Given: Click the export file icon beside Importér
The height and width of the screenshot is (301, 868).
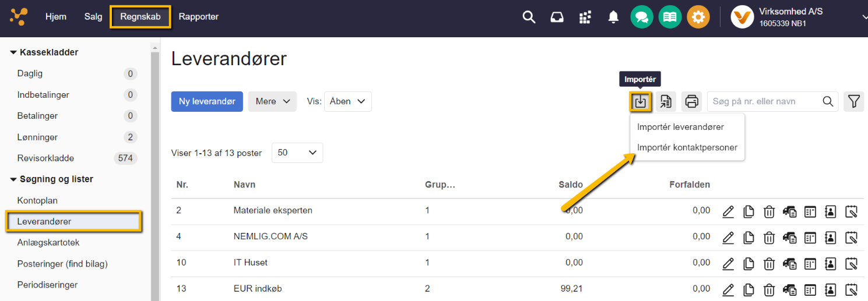Looking at the screenshot, I should 666,101.
